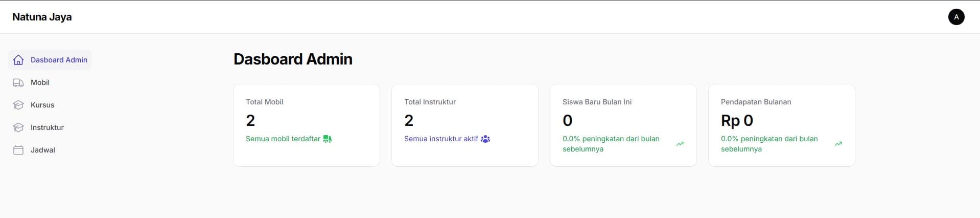Click trend arrow icon in Pendapatan Bulanan card
This screenshot has width=980, height=218.
[838, 144]
